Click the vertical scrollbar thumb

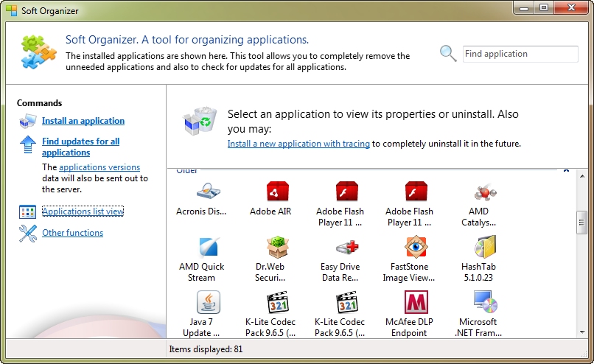(x=582, y=223)
